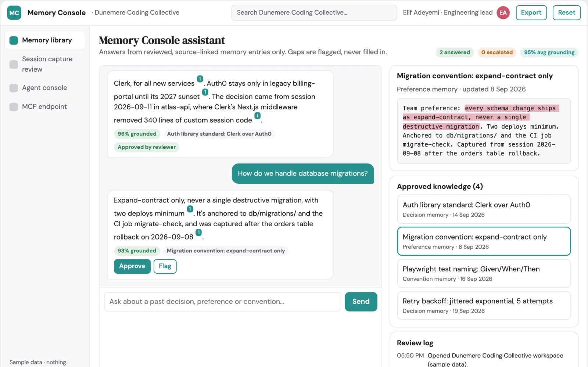Click the "Migration convention" source chip under the answer

pos(226,251)
